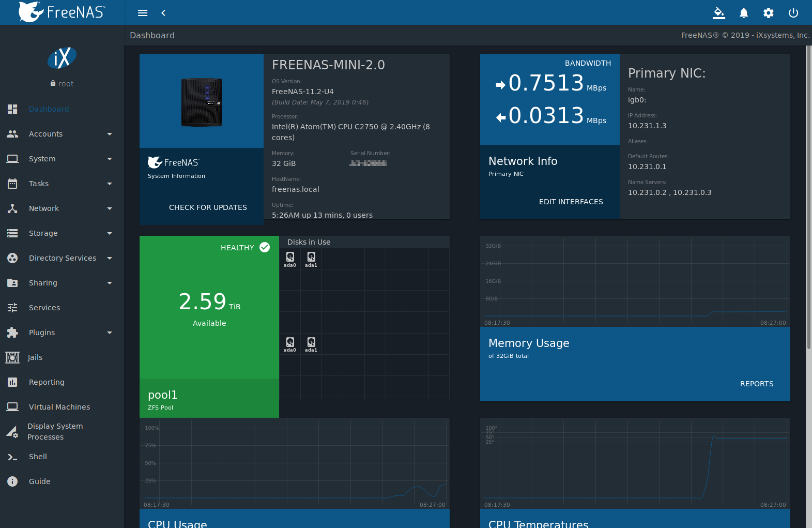Viewport: 812px width, 528px height.
Task: Expand the Storage menu arrow
Action: tap(110, 233)
